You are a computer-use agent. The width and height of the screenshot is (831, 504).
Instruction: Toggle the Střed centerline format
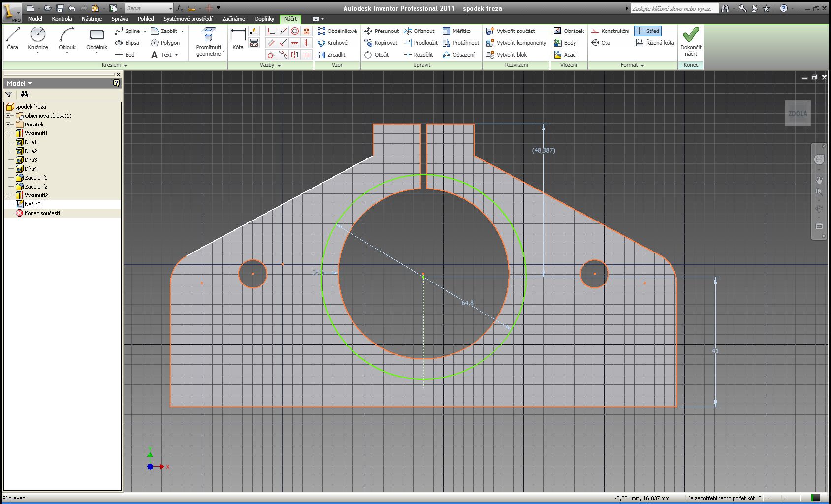pos(647,31)
